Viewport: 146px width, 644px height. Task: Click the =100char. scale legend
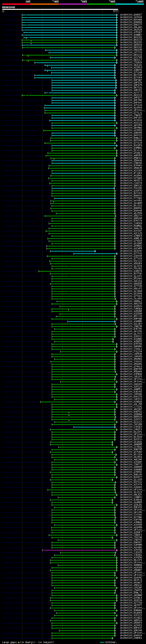[x=109, y=642]
